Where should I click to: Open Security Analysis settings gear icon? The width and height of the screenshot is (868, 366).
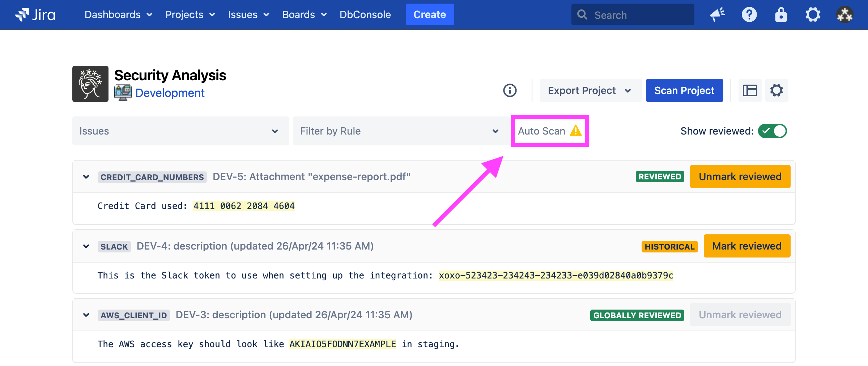coord(776,90)
